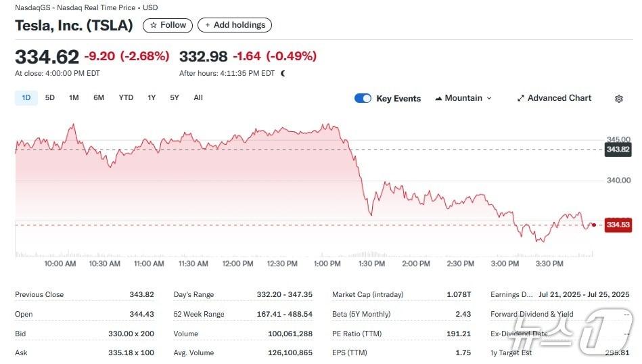Switch to the 5D time range

(50, 98)
